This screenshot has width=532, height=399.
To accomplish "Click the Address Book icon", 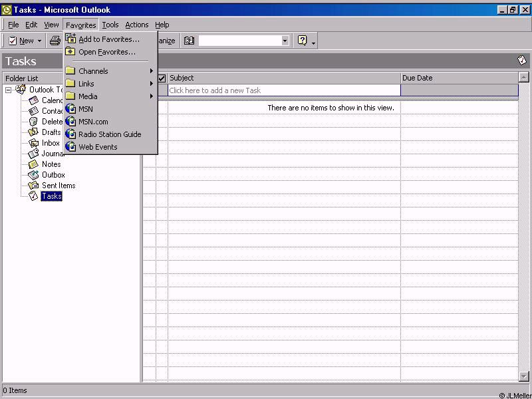I will (189, 41).
